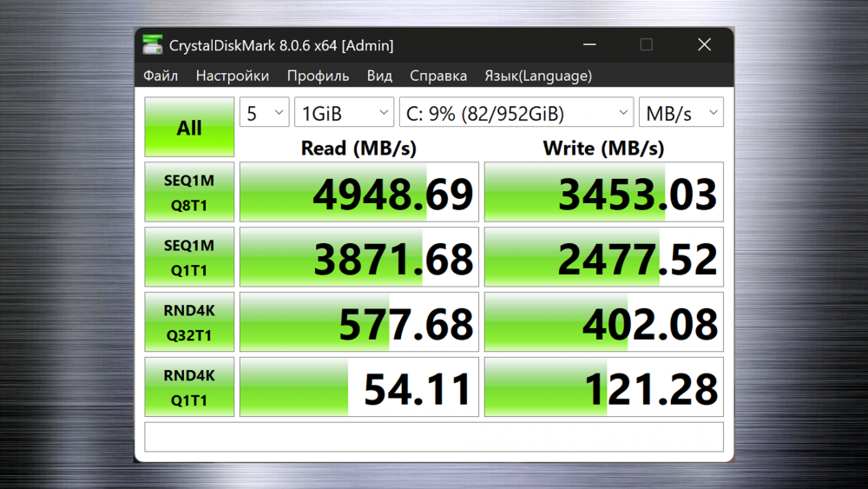Image resolution: width=868 pixels, height=489 pixels.
Task: Click the 3453.03 write result
Action: point(604,192)
